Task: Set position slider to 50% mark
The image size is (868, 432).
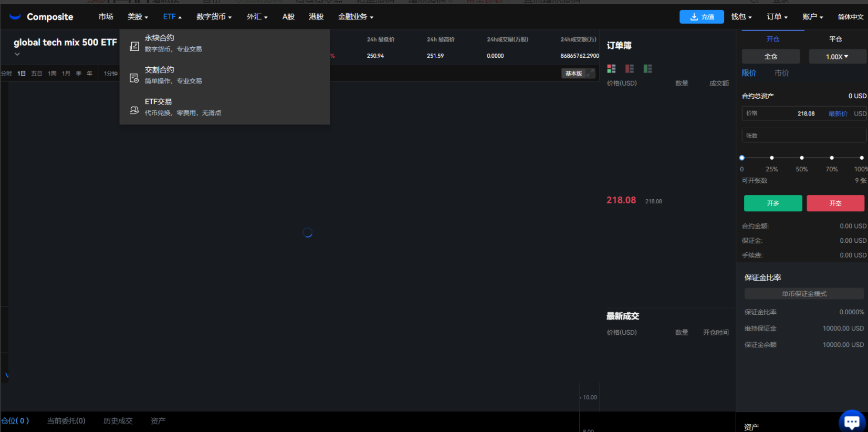Action: [801, 158]
